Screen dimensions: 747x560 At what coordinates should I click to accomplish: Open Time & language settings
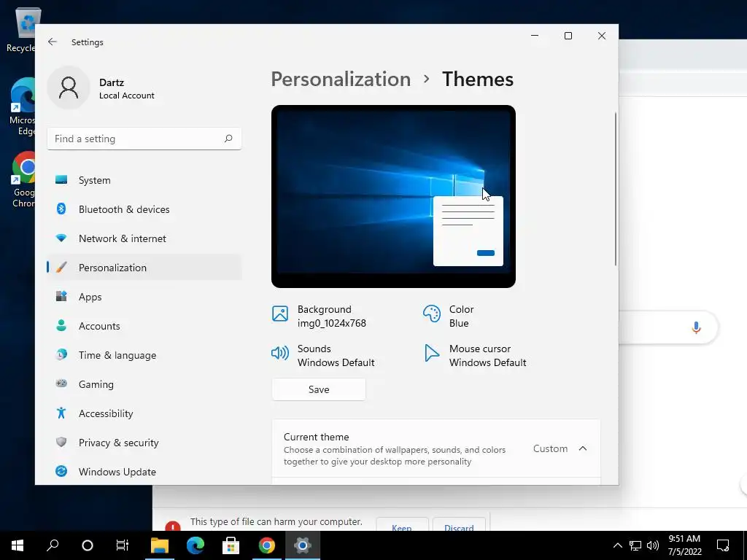[x=144, y=355]
